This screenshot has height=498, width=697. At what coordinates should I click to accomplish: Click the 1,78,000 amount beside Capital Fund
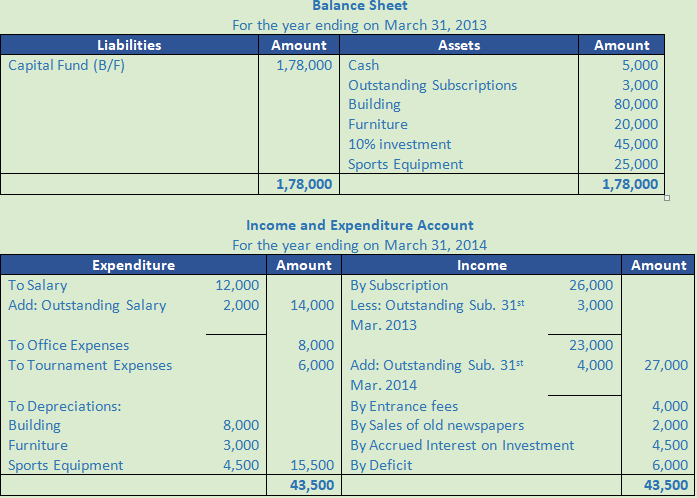point(304,65)
